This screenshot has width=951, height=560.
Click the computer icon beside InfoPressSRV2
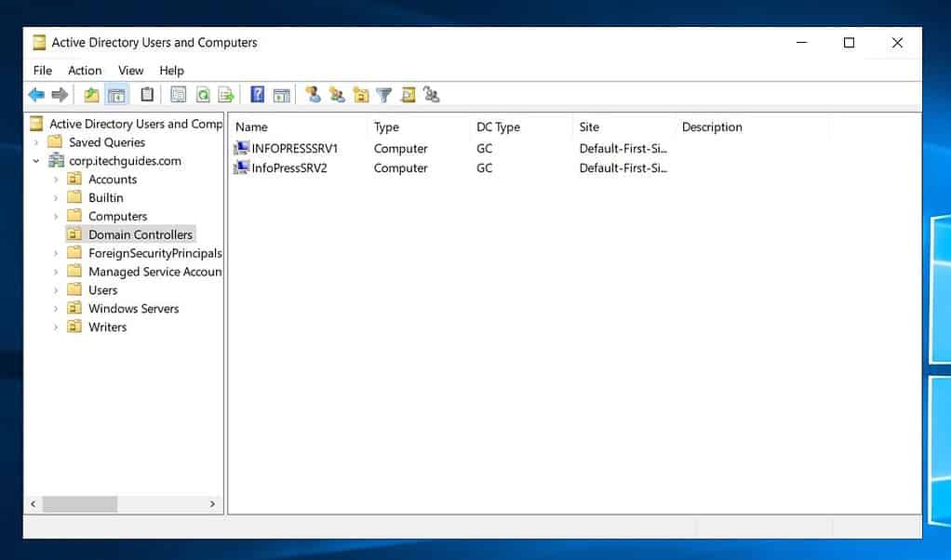tap(241, 167)
